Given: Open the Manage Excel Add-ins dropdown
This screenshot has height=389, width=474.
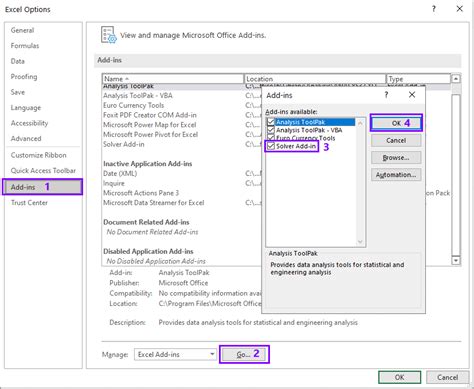Looking at the screenshot, I should [175, 354].
